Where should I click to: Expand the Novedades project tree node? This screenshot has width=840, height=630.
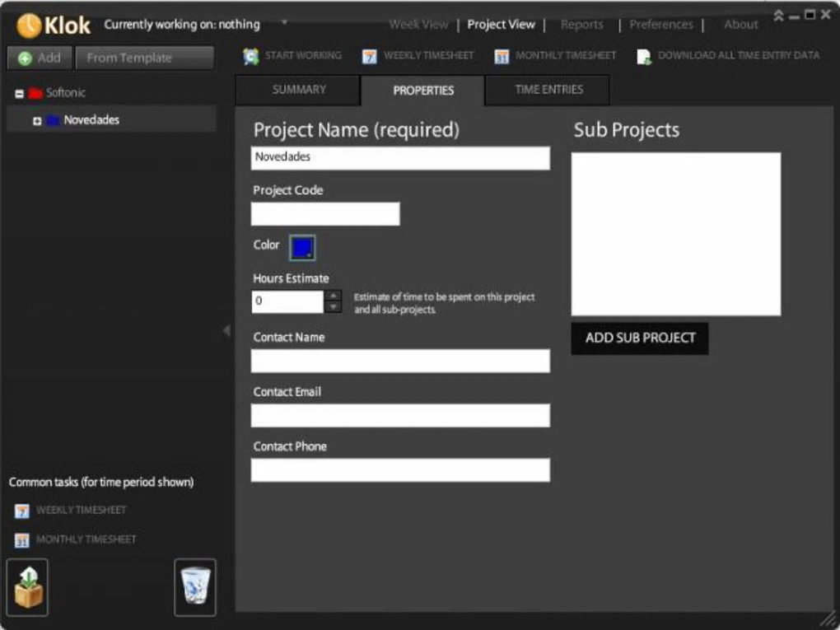coord(37,121)
